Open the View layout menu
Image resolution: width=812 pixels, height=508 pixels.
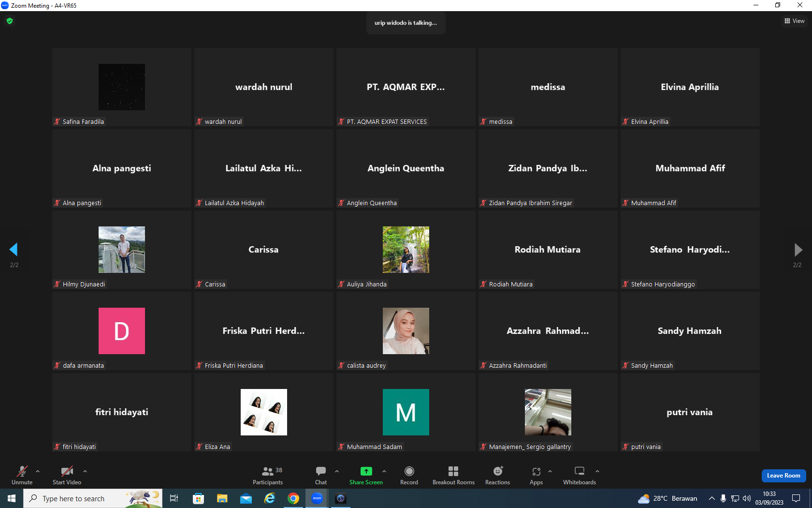click(x=794, y=21)
